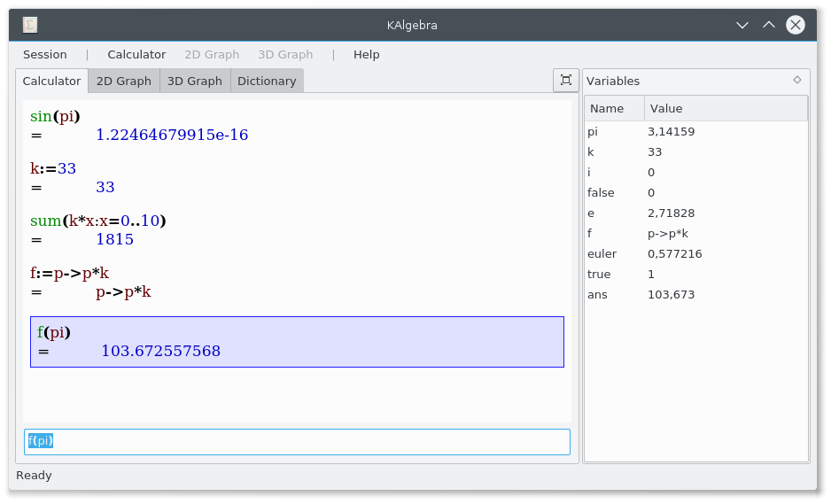Open the Calculator menu

coord(136,54)
